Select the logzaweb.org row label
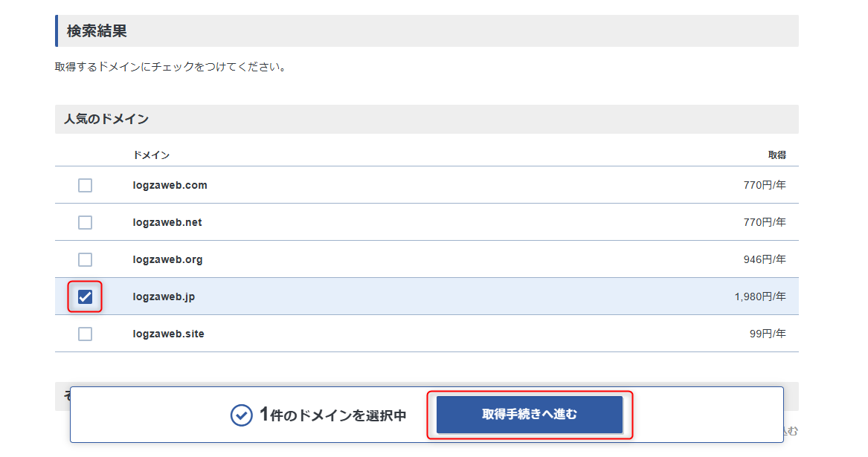Image resolution: width=868 pixels, height=457 pixels. click(x=167, y=259)
